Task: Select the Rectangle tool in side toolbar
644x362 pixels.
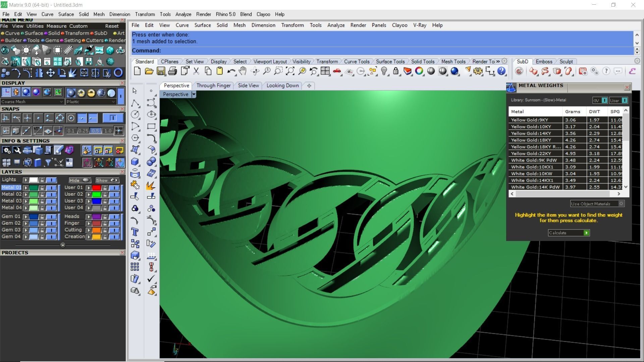Action: click(151, 126)
